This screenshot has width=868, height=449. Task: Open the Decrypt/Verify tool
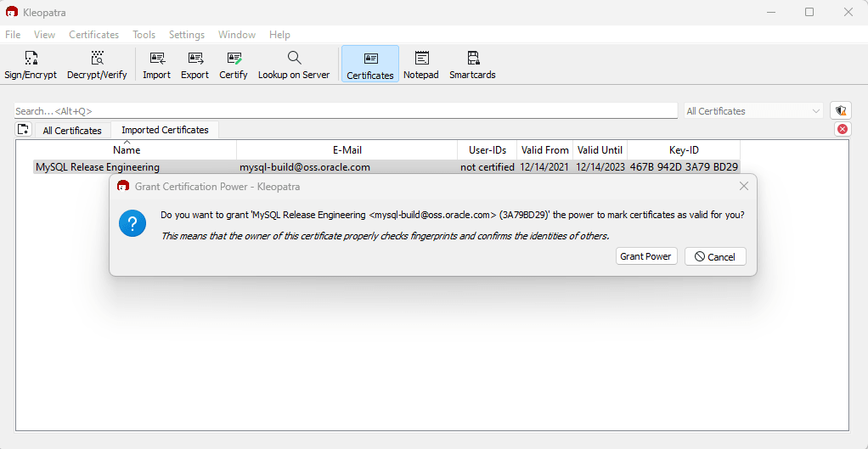click(x=97, y=65)
